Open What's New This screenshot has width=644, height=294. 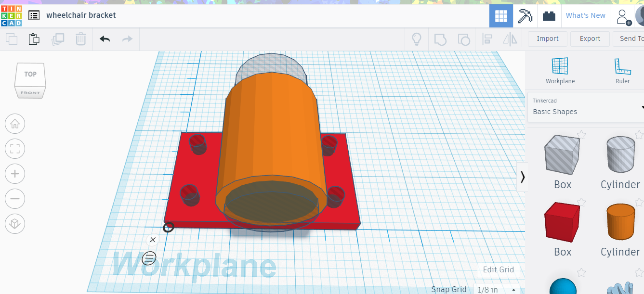tap(585, 15)
